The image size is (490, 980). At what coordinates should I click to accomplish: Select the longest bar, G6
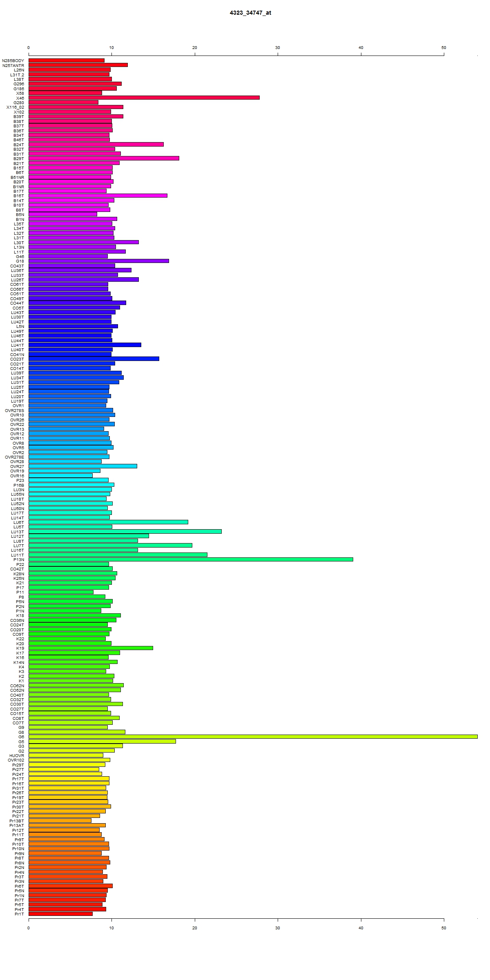(x=253, y=737)
